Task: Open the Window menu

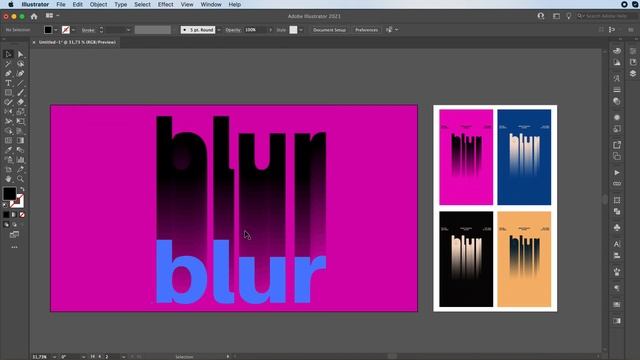Action: point(211,4)
